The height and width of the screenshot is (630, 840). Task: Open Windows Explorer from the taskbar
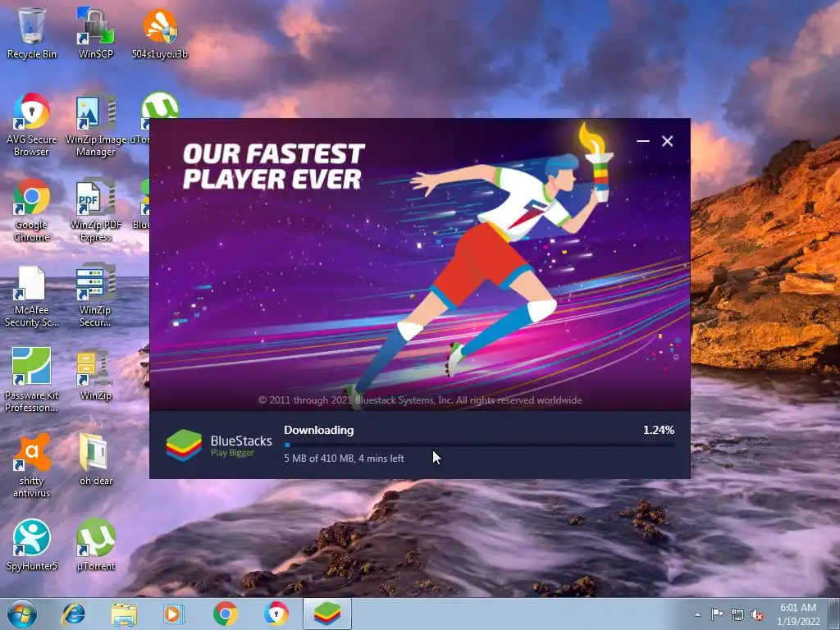tap(124, 614)
